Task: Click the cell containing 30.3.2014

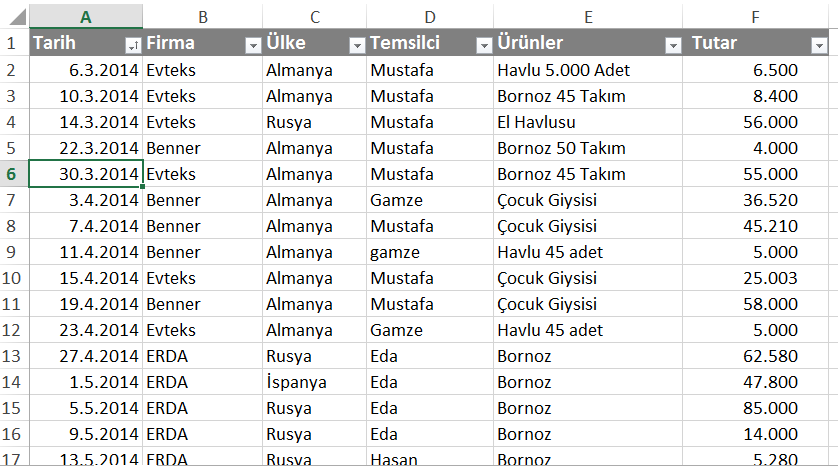Action: tap(85, 174)
